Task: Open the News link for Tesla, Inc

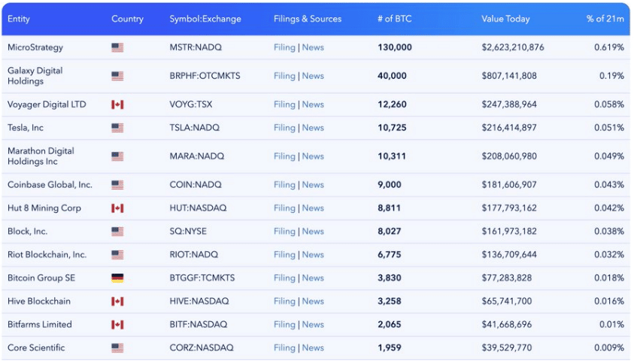Action: click(313, 128)
